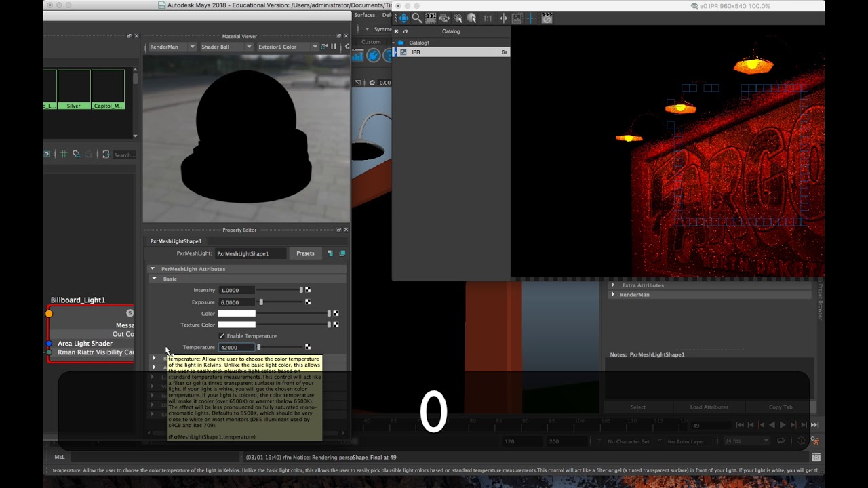This screenshot has height=488, width=868.
Task: Click the blue bar chart shelf icon
Action: click(357, 56)
